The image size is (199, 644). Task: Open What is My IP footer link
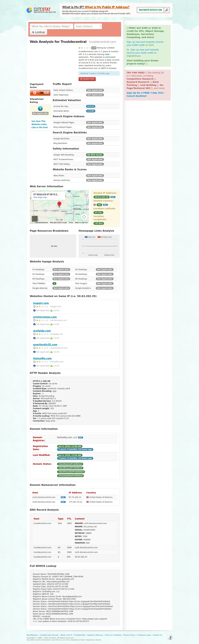pyautogui.click(x=66, y=635)
